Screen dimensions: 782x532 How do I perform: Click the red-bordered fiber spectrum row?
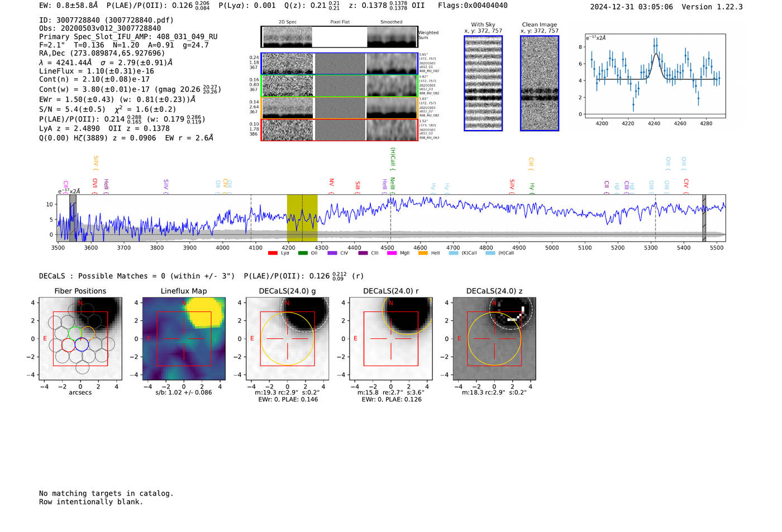pyautogui.click(x=340, y=130)
